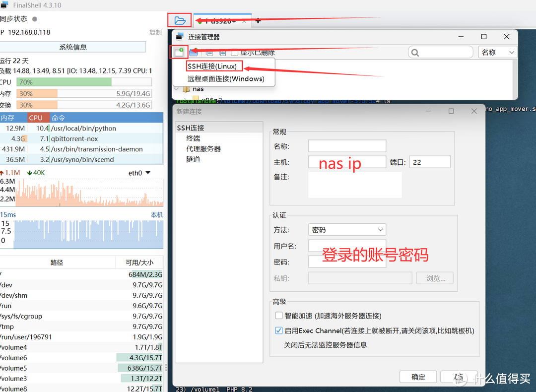Open the 方法 authentication dropdown showing 密码
Viewport: 536px width, 392px height.
[x=347, y=229]
